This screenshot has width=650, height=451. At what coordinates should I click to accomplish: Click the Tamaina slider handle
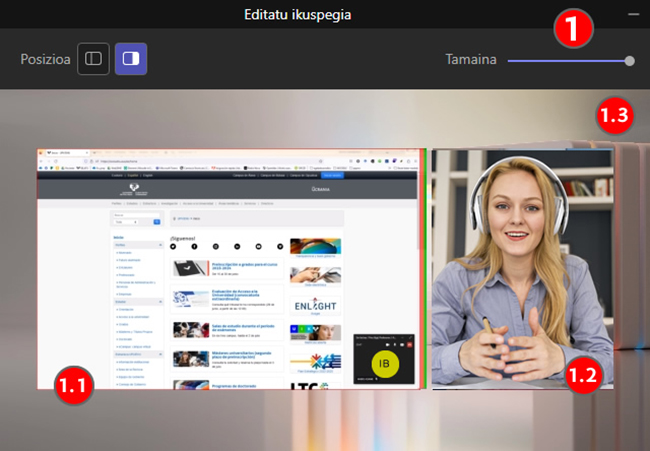629,60
